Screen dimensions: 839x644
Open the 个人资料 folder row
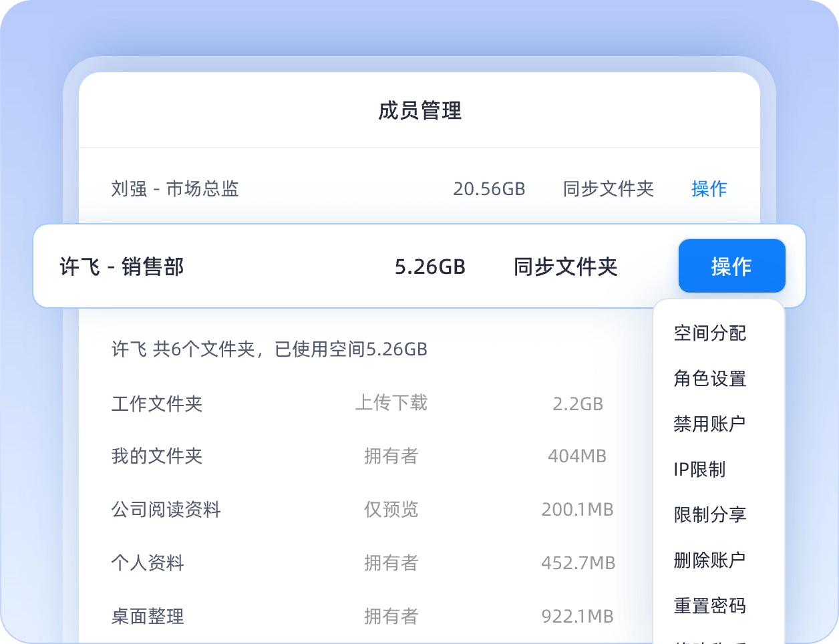click(148, 563)
